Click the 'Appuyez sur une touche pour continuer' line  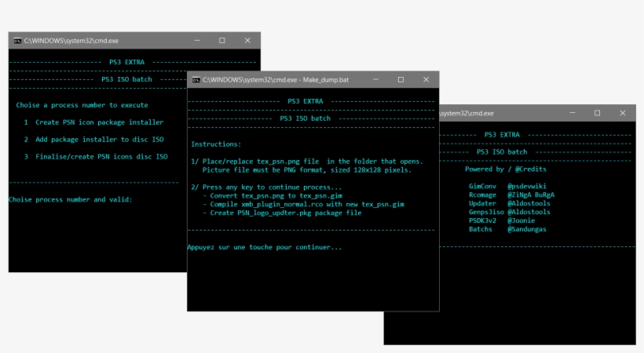pos(265,248)
